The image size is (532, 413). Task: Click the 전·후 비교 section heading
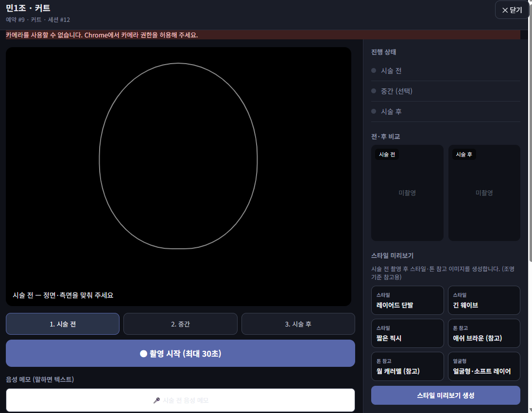click(385, 137)
